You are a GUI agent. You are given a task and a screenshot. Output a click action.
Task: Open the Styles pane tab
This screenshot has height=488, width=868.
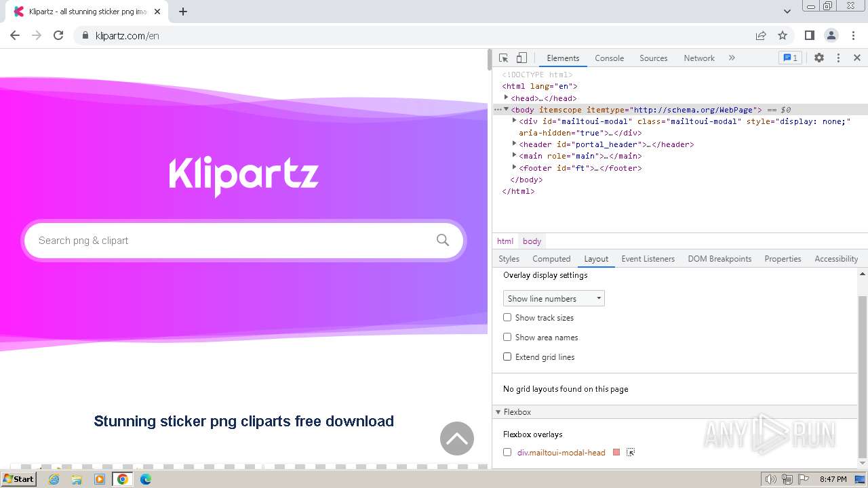coord(509,259)
